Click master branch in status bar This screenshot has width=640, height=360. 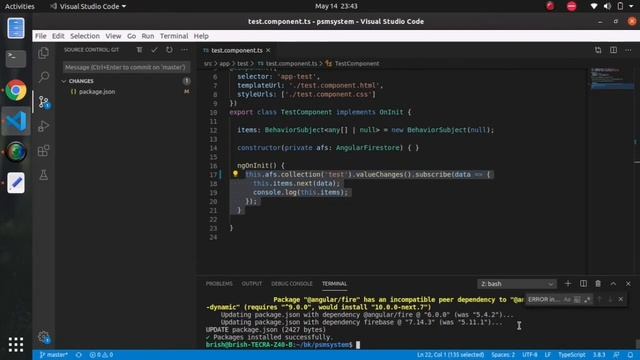click(53, 355)
